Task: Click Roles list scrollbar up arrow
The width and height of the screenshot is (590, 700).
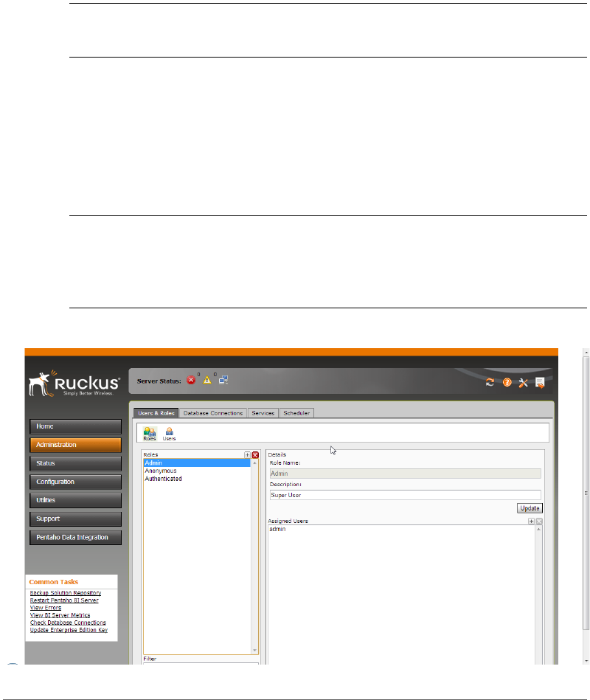Action: pos(255,463)
